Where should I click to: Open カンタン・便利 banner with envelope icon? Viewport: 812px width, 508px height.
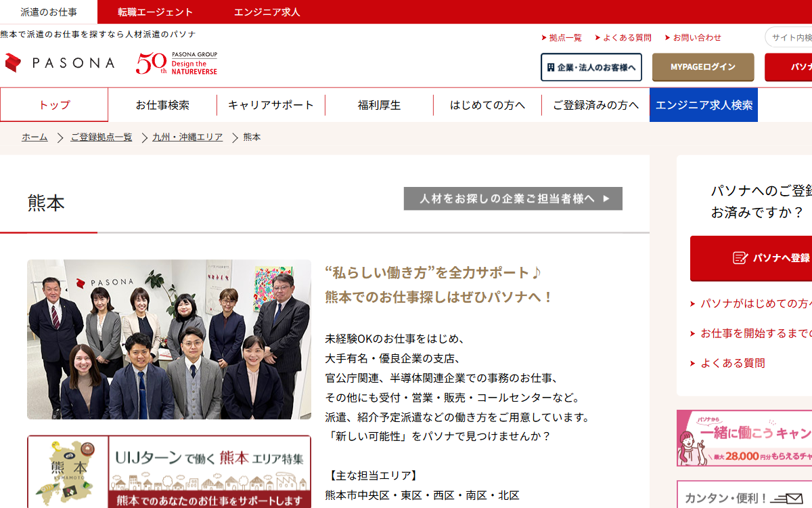[x=744, y=495]
